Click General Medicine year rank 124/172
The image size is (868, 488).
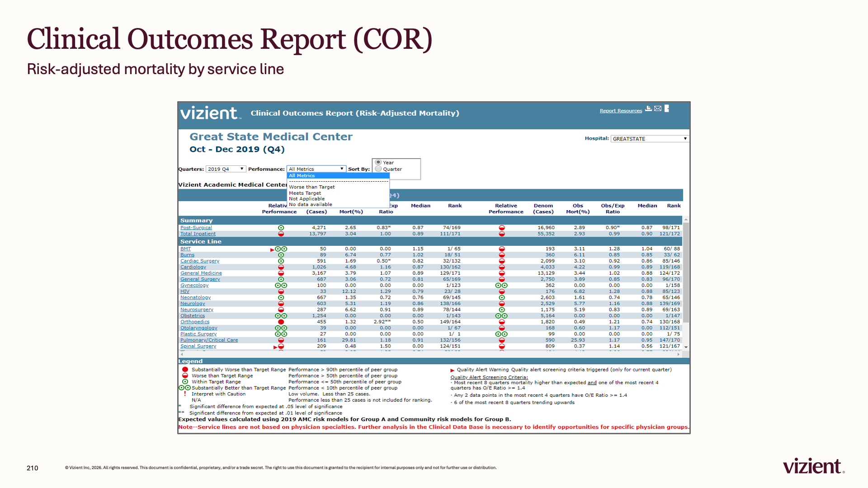(x=670, y=273)
